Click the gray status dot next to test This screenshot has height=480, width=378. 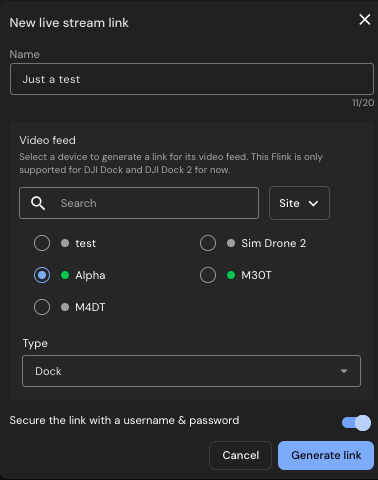[x=65, y=243]
